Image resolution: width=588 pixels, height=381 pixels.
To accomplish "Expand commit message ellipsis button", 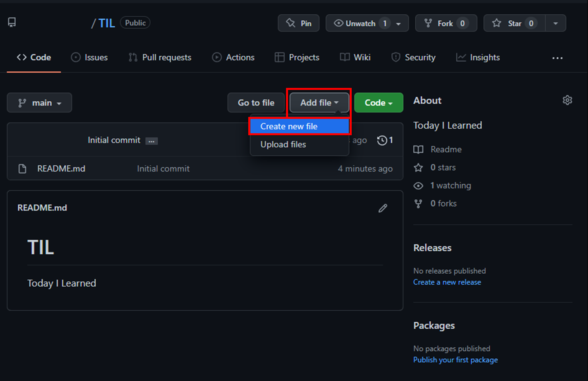I will click(152, 141).
